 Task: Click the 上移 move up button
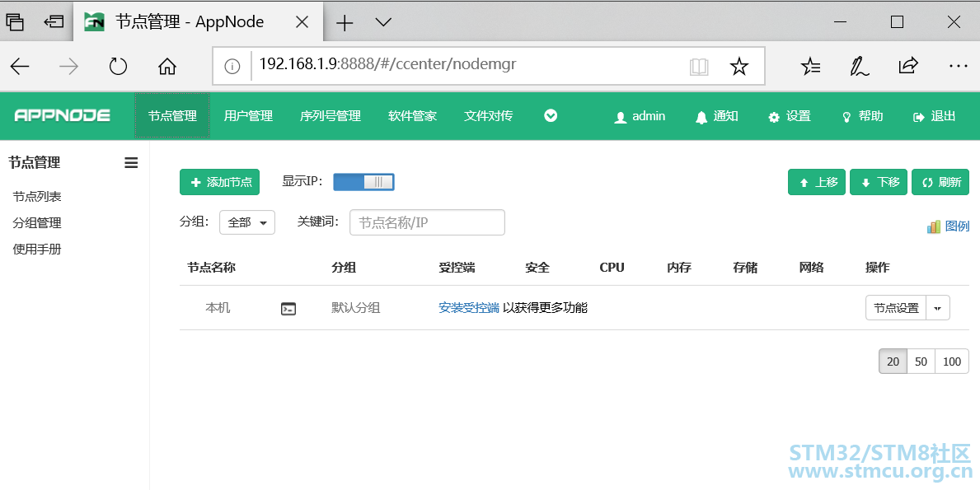[817, 182]
